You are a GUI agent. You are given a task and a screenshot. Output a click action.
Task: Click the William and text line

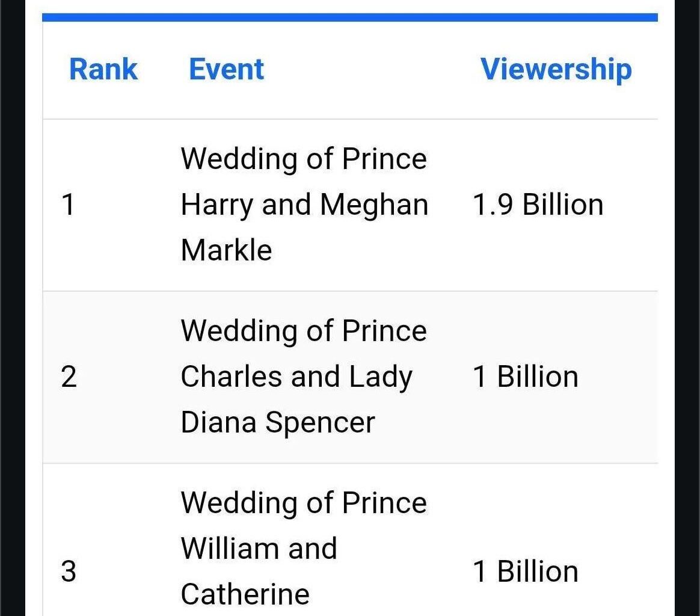[259, 548]
